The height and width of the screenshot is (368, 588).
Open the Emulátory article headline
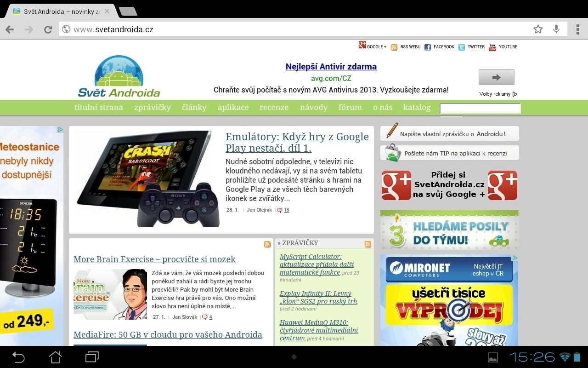tap(297, 142)
